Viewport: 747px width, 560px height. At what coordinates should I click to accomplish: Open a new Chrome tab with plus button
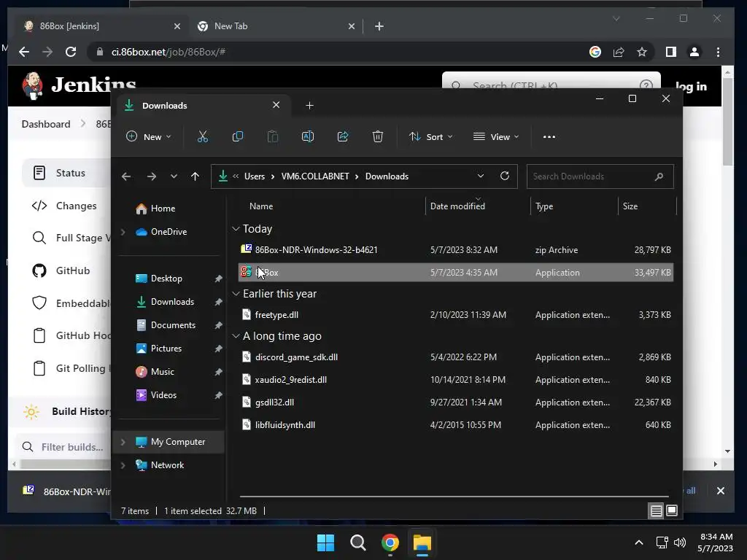(x=379, y=26)
